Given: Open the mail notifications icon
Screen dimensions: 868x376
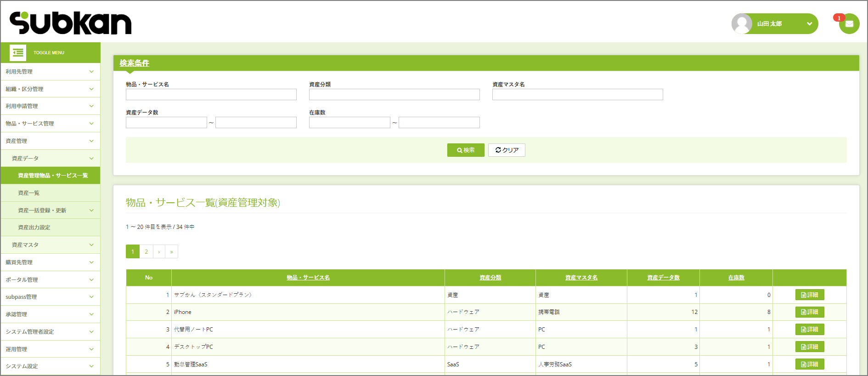Looking at the screenshot, I should coord(849,24).
